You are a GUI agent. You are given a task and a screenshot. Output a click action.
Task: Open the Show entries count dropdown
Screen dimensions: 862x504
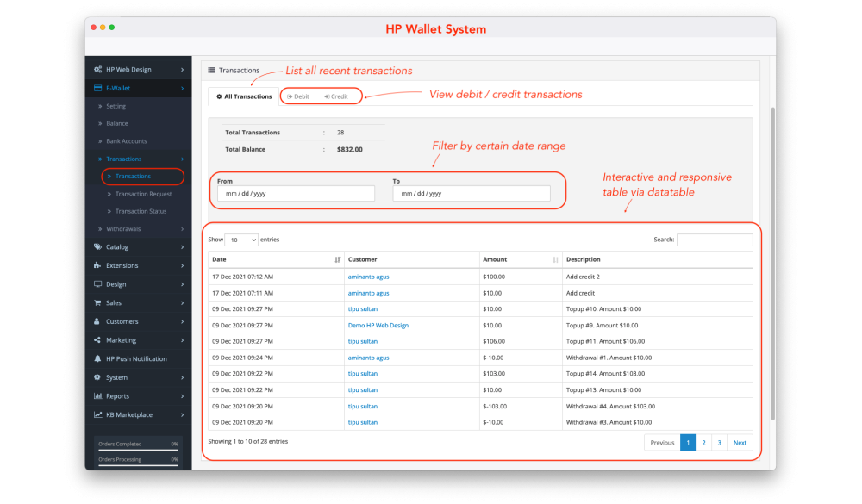click(242, 240)
